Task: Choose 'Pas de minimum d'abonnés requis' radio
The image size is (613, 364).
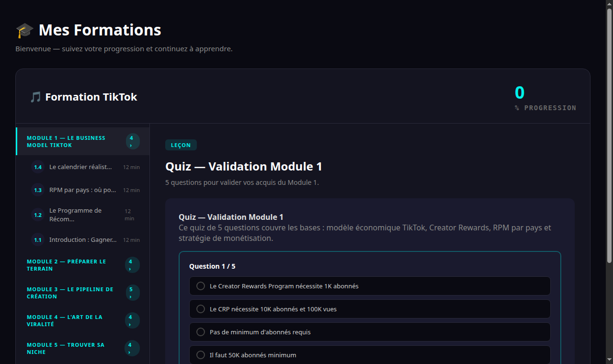Action: coord(201,332)
